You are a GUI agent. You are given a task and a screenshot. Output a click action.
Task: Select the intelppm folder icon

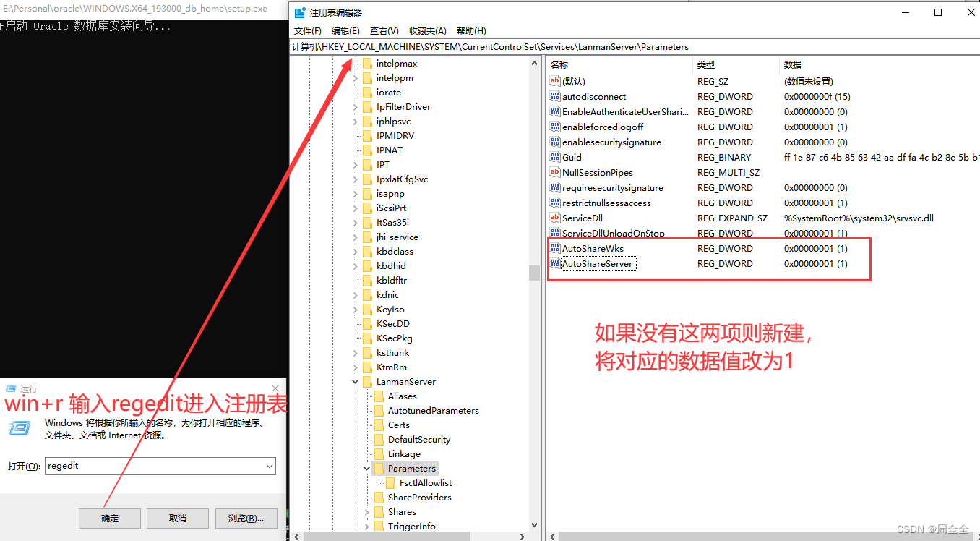pos(367,78)
